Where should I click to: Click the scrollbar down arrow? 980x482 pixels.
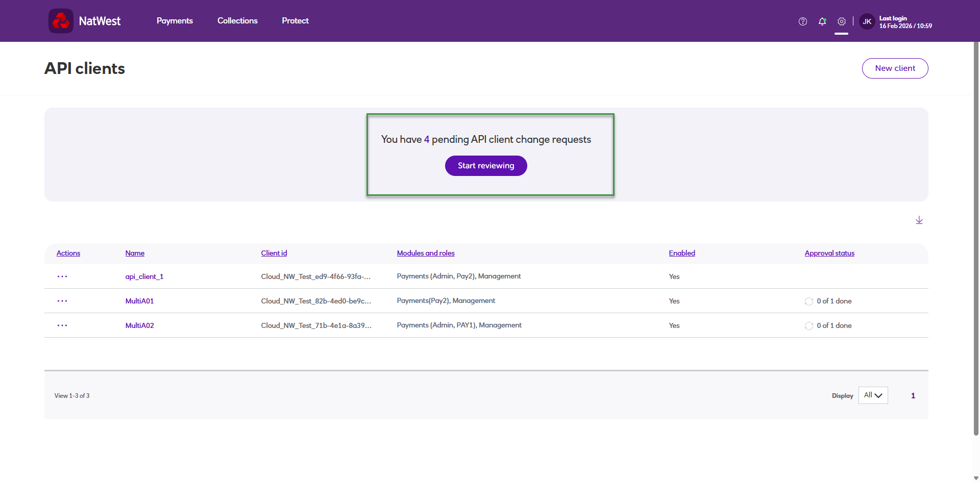976,478
